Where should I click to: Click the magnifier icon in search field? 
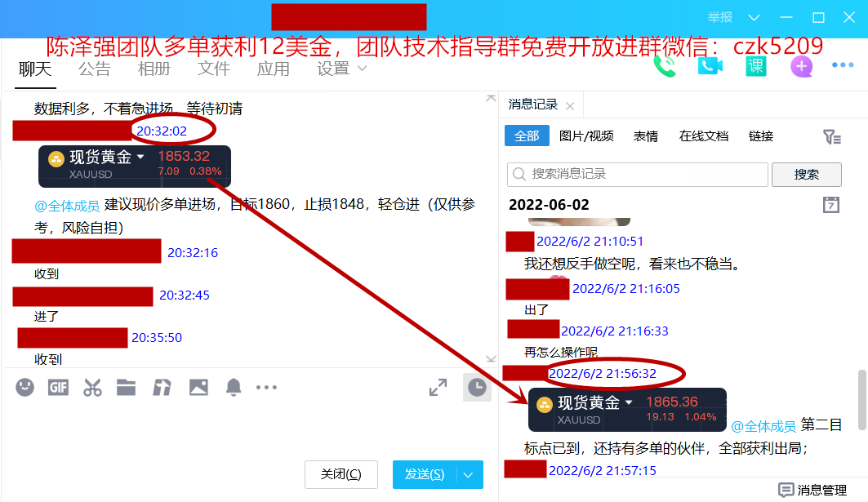pos(519,175)
